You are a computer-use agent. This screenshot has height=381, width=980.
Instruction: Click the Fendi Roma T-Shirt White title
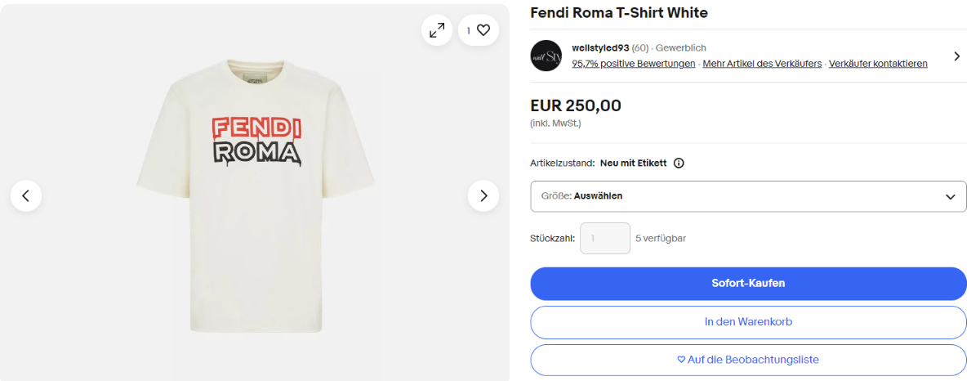[x=619, y=13]
